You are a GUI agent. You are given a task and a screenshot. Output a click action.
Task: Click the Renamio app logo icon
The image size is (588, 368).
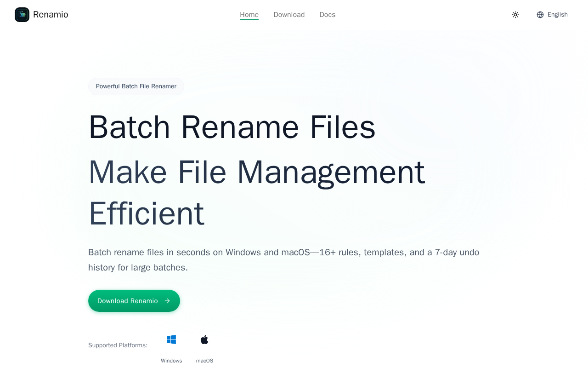pyautogui.click(x=22, y=15)
